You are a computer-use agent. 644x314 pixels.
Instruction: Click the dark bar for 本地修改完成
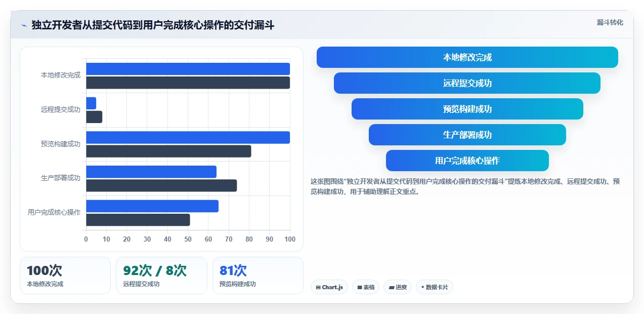pyautogui.click(x=188, y=83)
